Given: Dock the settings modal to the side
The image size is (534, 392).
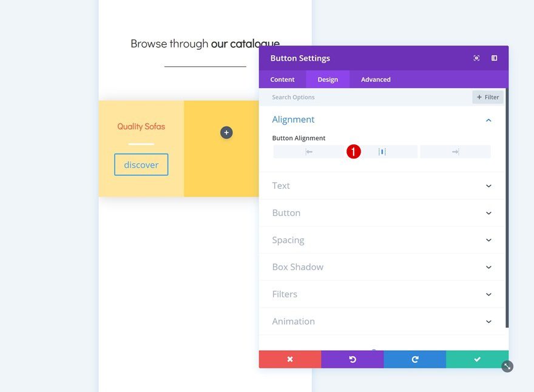Looking at the screenshot, I should pyautogui.click(x=495, y=58).
